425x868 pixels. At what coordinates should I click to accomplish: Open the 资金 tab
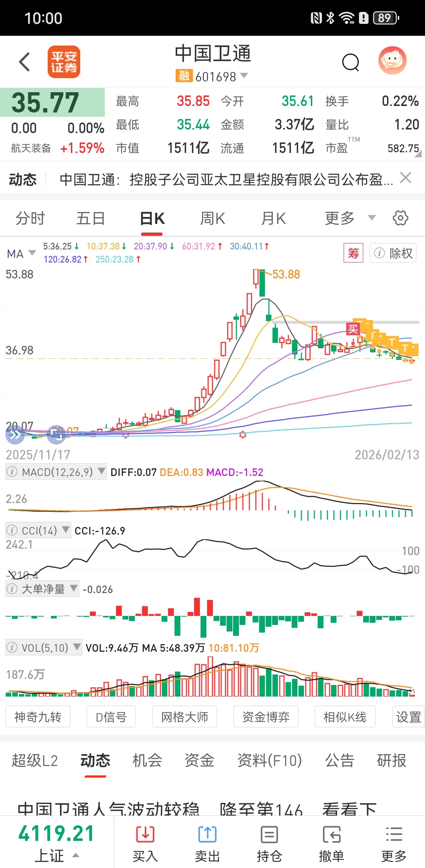199,760
